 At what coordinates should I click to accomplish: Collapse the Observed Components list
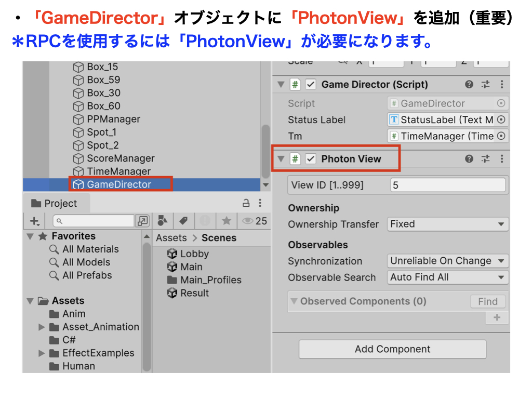[294, 301]
